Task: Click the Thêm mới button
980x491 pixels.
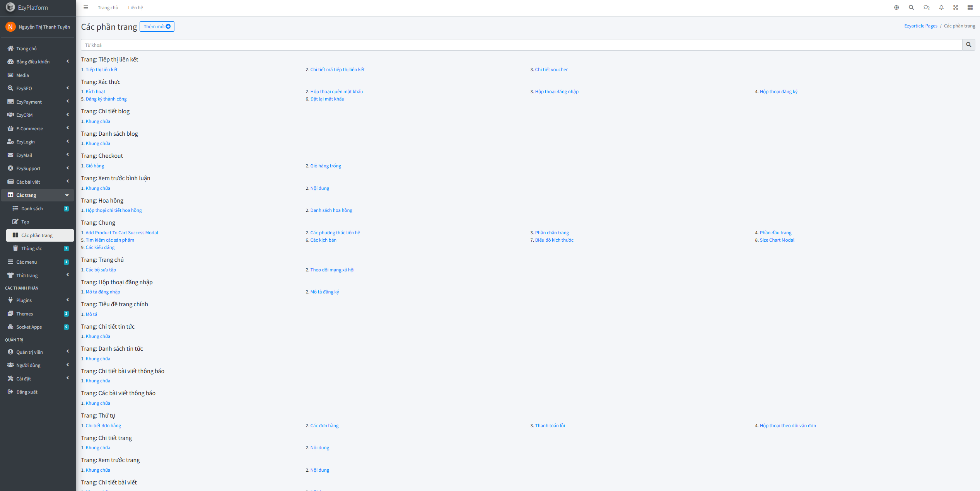Action: tap(157, 27)
